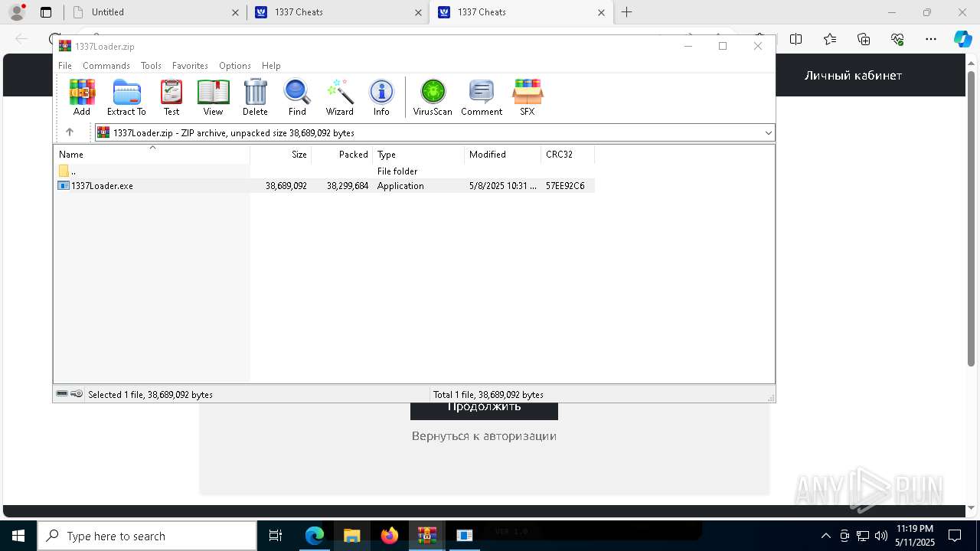
Task: Open Task View on taskbar
Action: pos(276,536)
